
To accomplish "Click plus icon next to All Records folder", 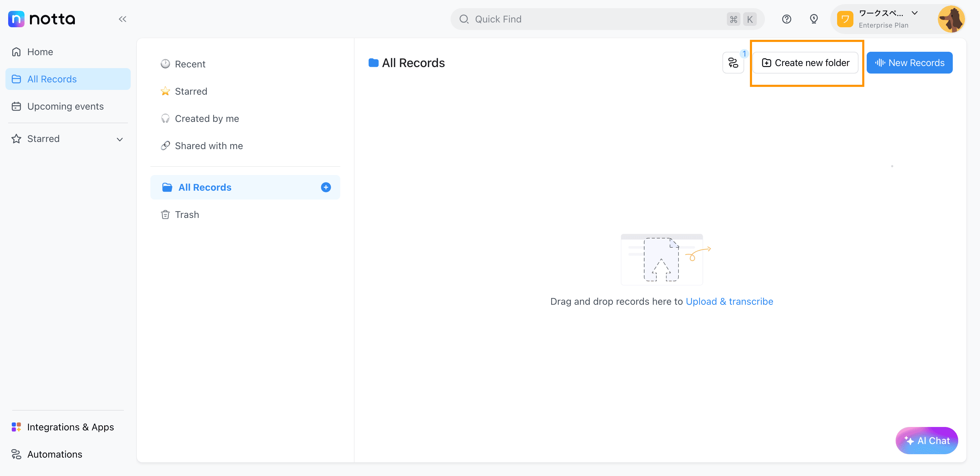I will (326, 187).
